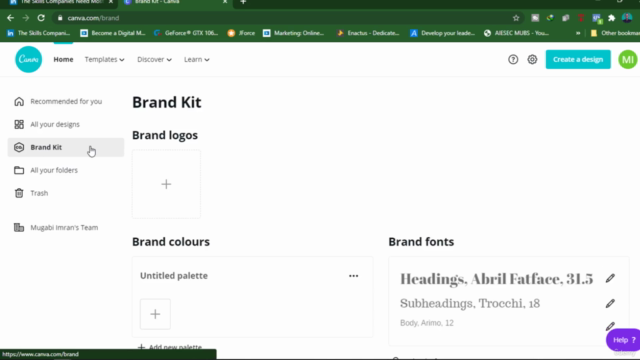Open the Develop your leade... bookmark
This screenshot has height=360, width=640.
point(443,33)
